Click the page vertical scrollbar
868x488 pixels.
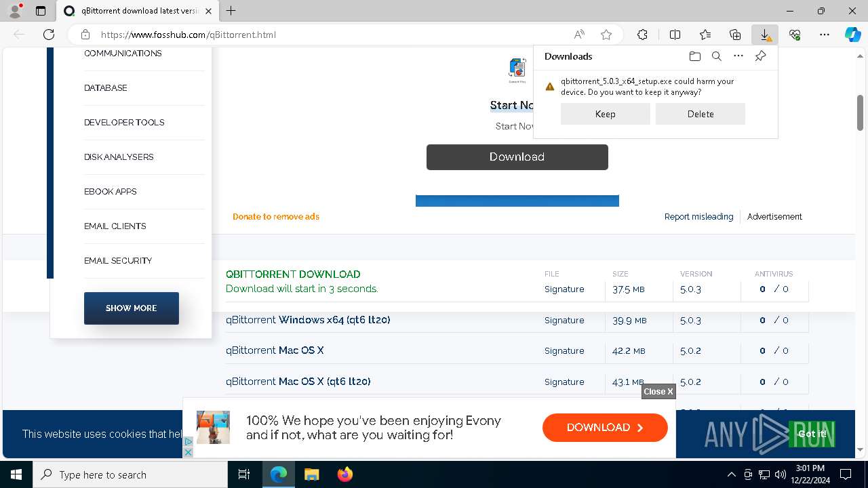pyautogui.click(x=861, y=113)
